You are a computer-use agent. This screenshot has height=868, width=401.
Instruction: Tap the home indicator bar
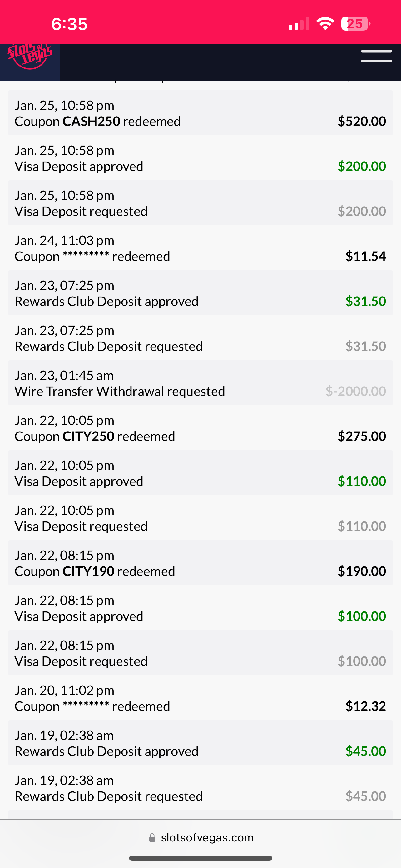200,858
